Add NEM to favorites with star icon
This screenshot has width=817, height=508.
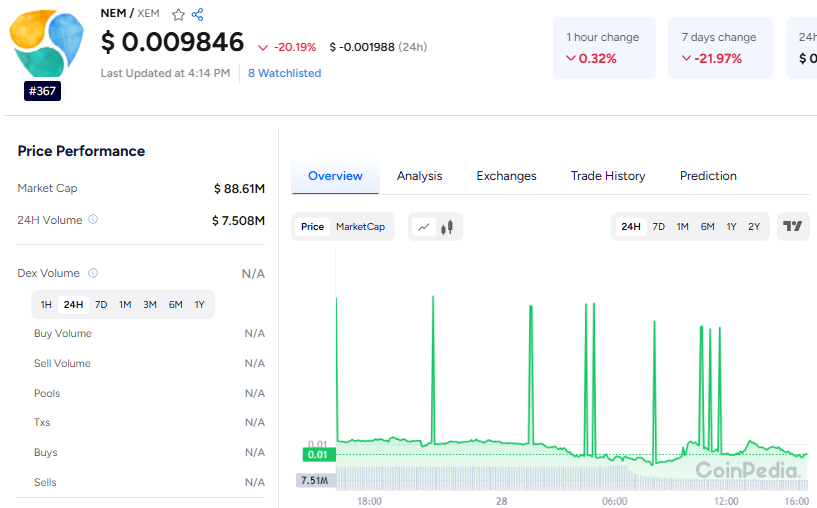point(178,15)
